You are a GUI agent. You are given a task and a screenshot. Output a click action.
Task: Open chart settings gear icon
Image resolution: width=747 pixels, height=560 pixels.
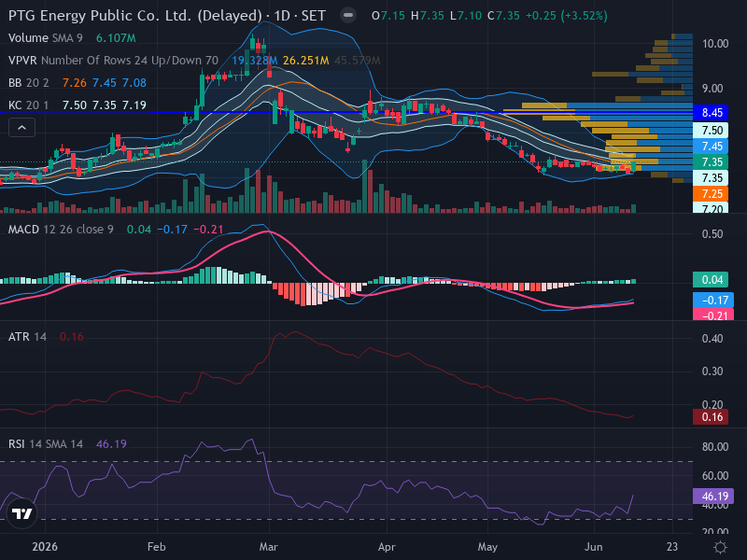point(720,547)
